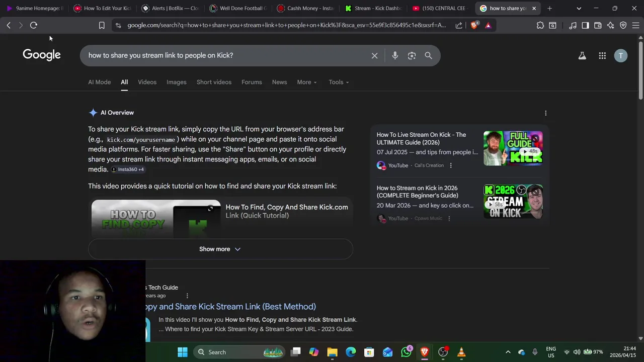Open Google account avatar T

click(621, 56)
